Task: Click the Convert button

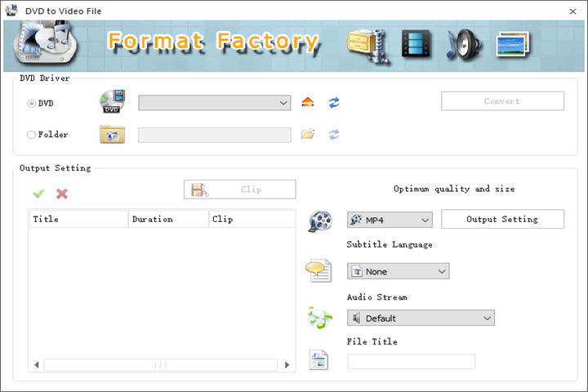Action: (502, 101)
